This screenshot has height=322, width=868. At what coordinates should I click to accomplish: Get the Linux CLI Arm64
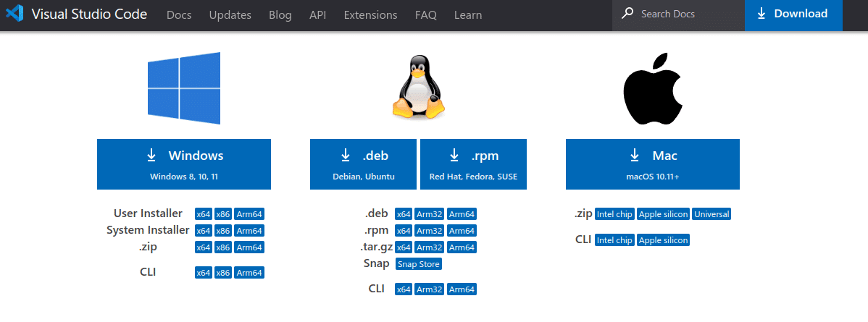click(462, 289)
